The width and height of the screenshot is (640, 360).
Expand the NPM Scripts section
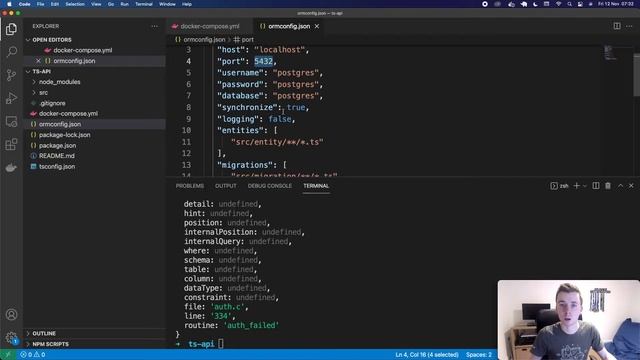(51, 344)
